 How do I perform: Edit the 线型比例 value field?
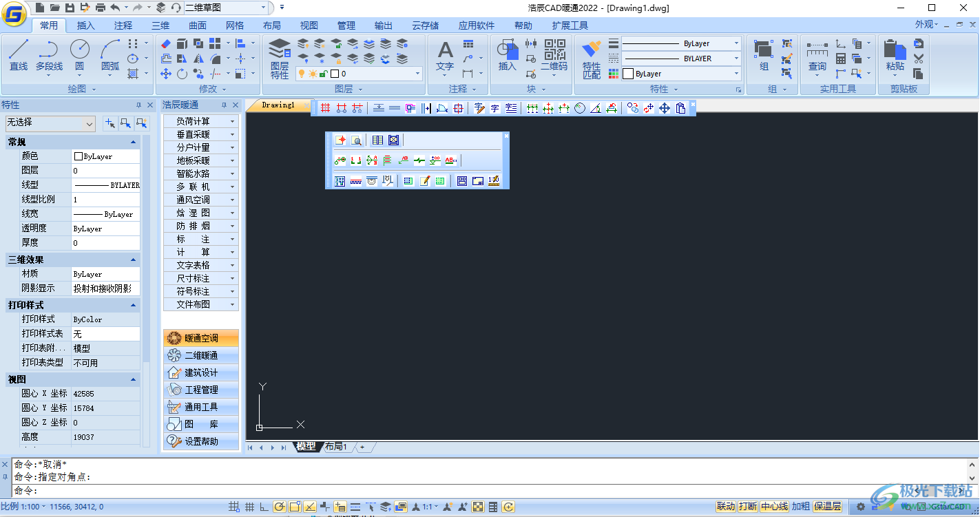coord(105,200)
